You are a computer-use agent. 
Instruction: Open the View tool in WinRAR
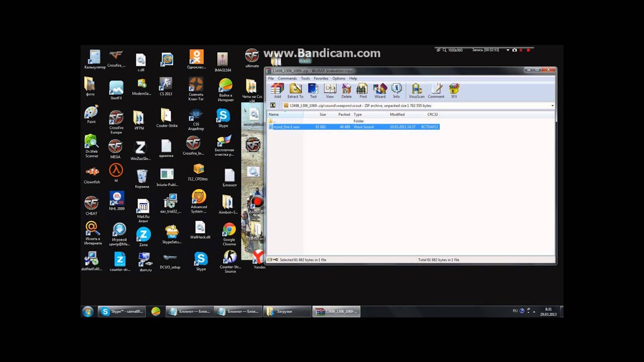330,91
